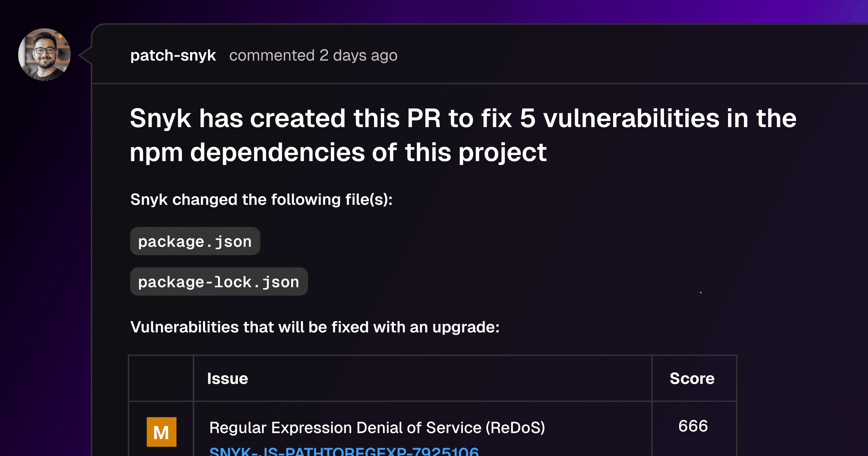Click the '(ReDoS)' text in the issue row
The height and width of the screenshot is (456, 868).
tap(515, 428)
